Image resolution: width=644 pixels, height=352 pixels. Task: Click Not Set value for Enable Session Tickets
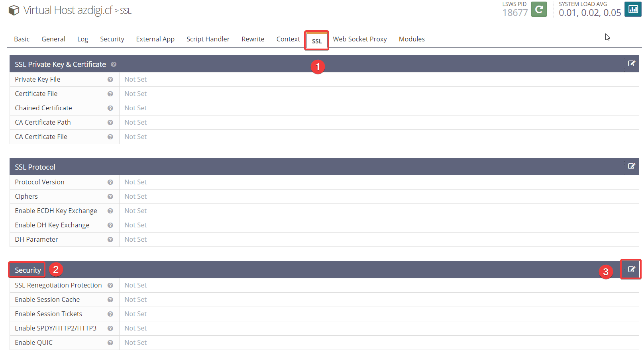click(x=135, y=314)
